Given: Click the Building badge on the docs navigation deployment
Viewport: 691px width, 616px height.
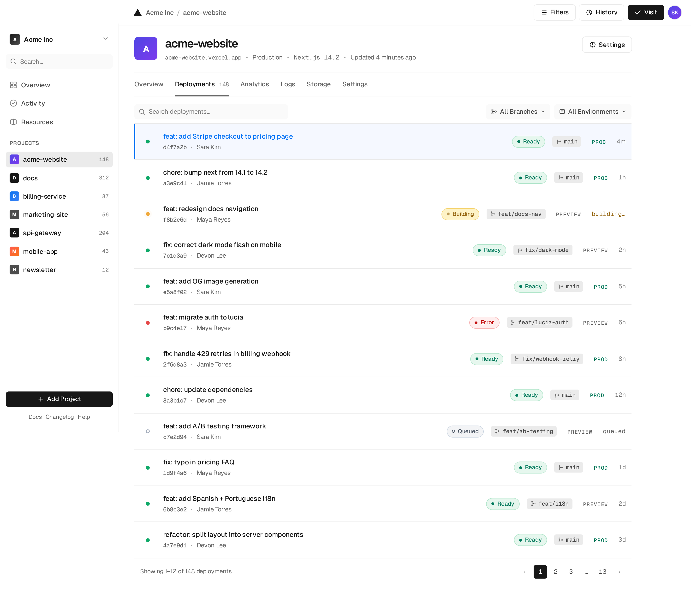Looking at the screenshot, I should pos(460,214).
